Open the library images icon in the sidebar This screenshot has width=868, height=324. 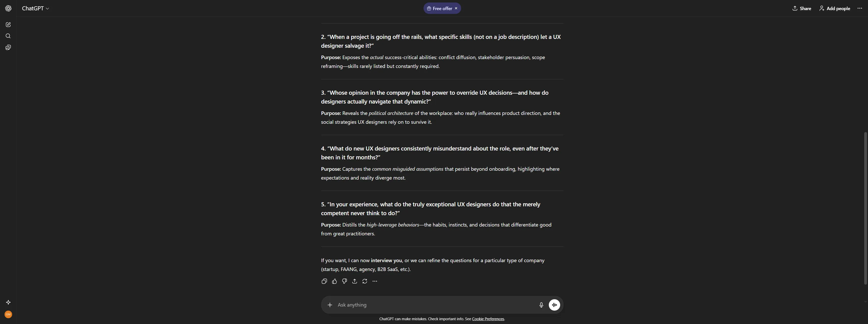8,47
